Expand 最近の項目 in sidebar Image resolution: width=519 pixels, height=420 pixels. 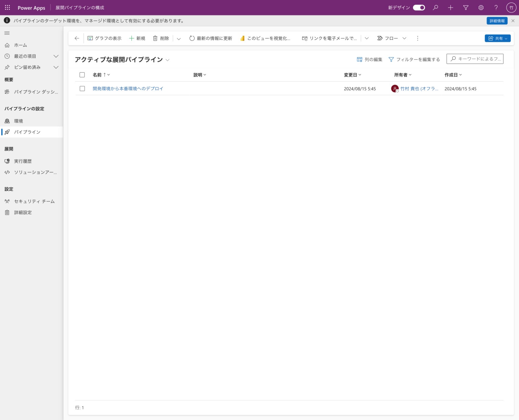click(x=56, y=56)
